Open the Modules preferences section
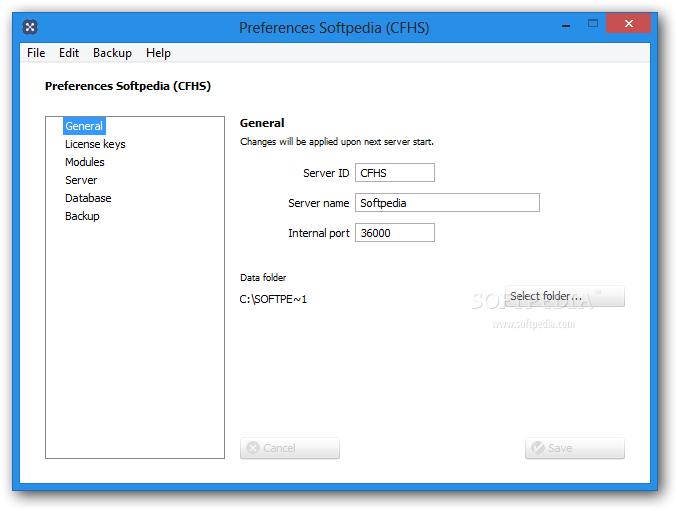 point(85,162)
